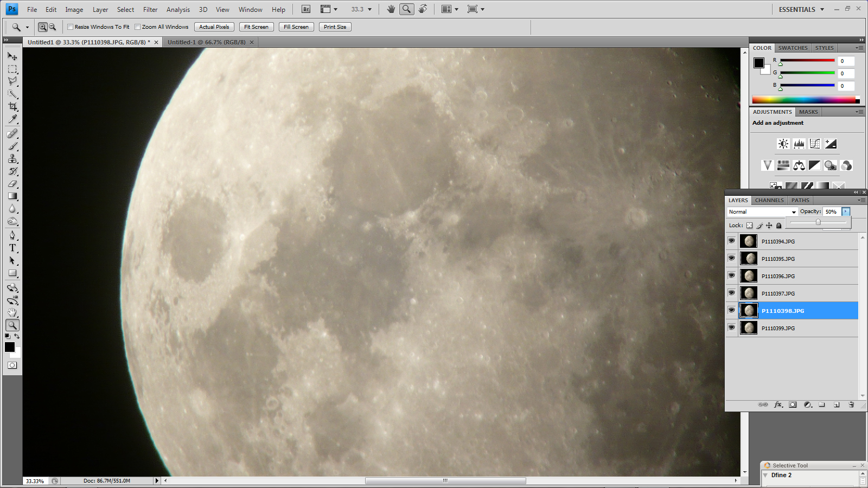Viewport: 868px width, 488px height.
Task: Click the Print Size button
Action: click(x=335, y=27)
